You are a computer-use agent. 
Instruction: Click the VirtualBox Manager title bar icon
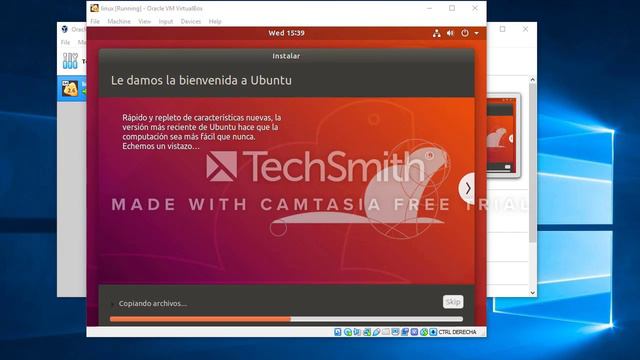coord(64,29)
